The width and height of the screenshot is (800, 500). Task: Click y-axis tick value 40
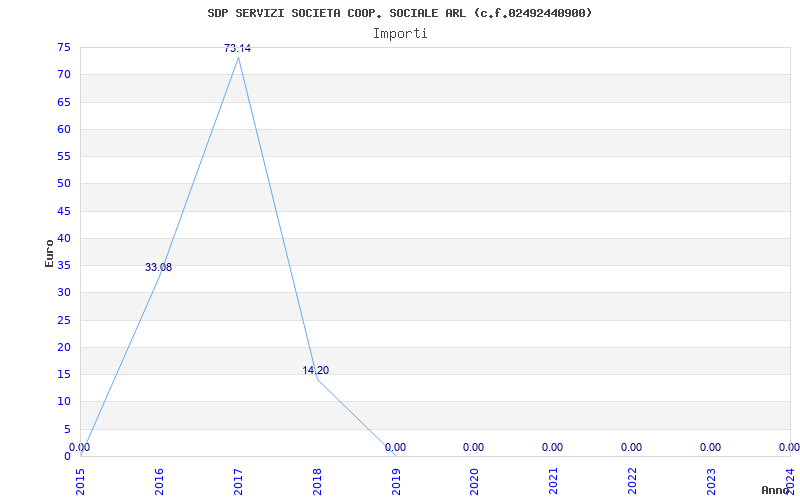pyautogui.click(x=64, y=238)
